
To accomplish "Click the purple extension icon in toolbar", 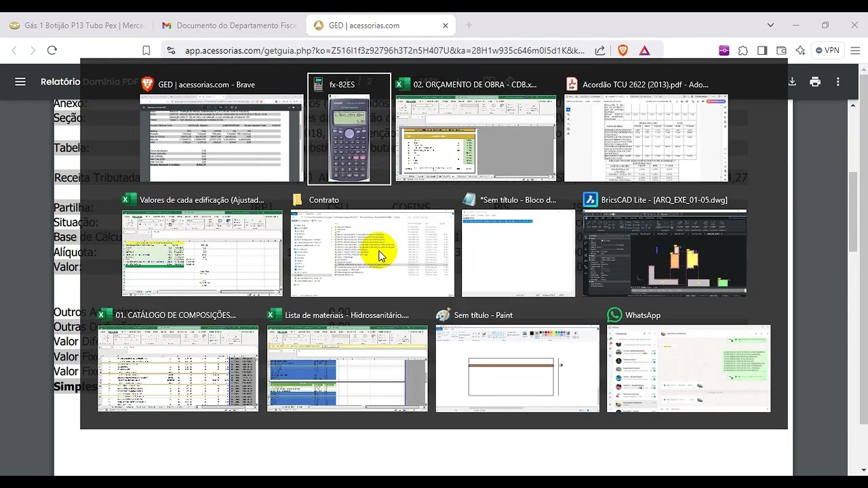I will 724,50.
